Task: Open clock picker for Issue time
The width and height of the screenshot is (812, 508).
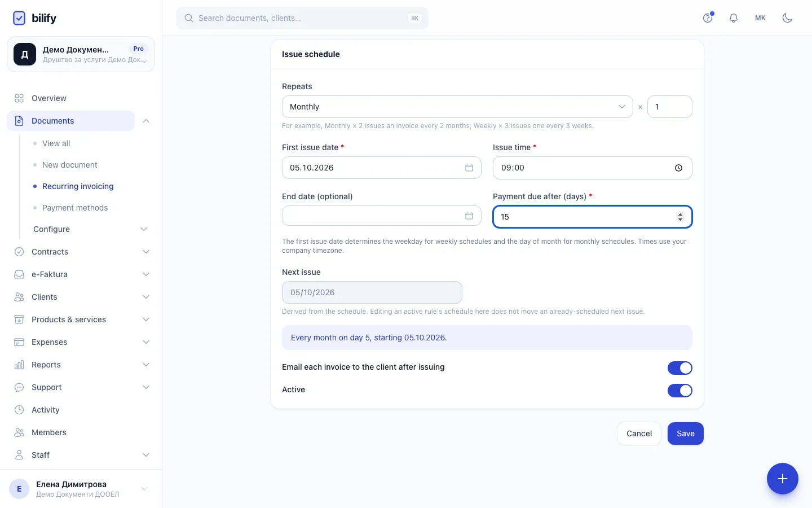Action: [678, 168]
